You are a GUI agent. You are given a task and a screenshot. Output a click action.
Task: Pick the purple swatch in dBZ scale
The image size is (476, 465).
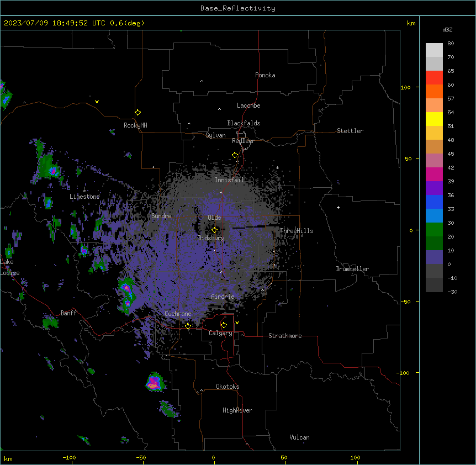[434, 188]
